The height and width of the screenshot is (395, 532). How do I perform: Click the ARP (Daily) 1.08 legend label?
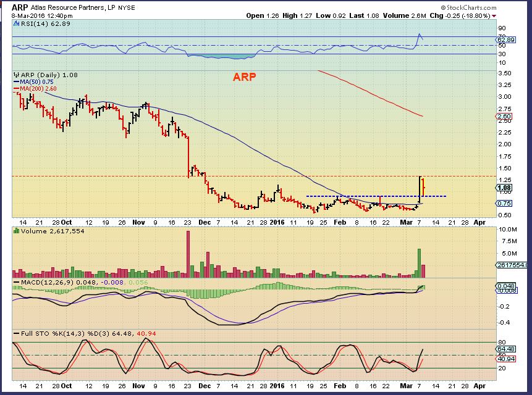pyautogui.click(x=49, y=75)
